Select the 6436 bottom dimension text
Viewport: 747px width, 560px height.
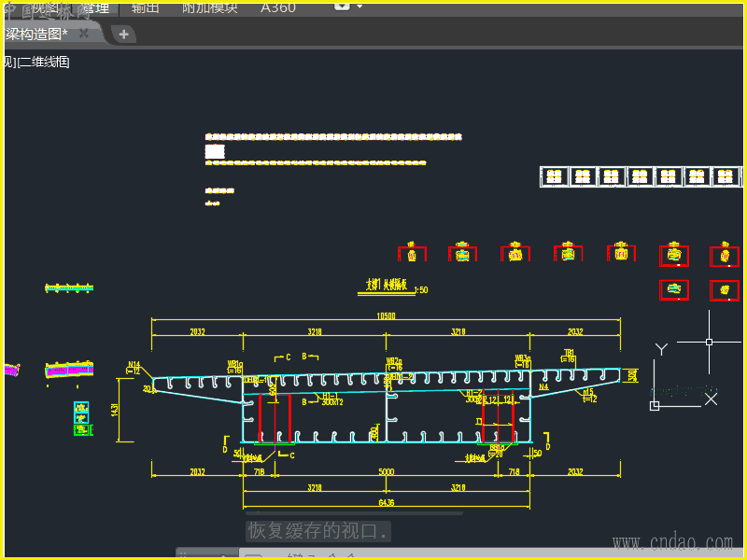387,502
